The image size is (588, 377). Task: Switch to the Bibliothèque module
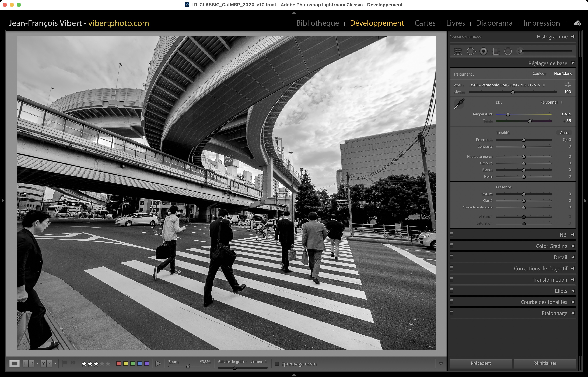[x=317, y=23]
